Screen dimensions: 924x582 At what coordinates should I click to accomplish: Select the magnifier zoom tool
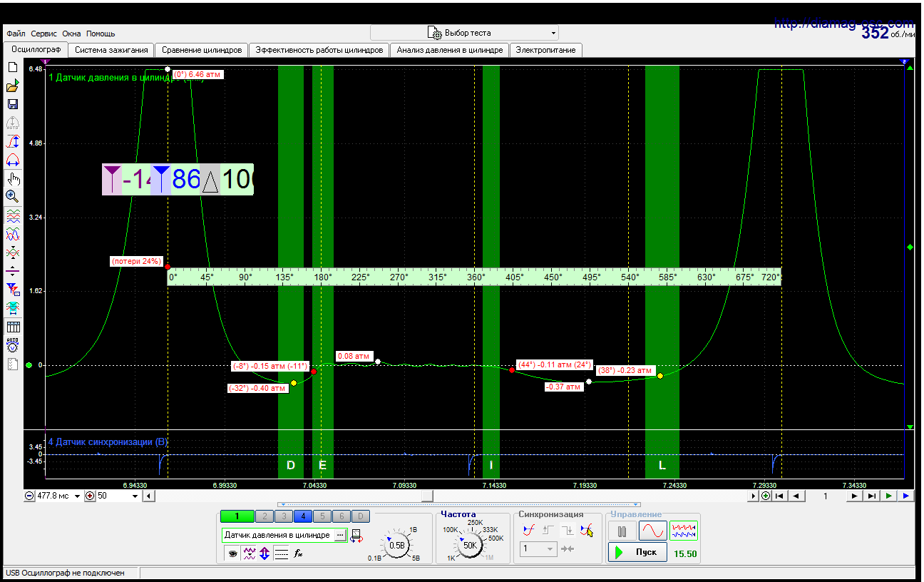[12, 197]
